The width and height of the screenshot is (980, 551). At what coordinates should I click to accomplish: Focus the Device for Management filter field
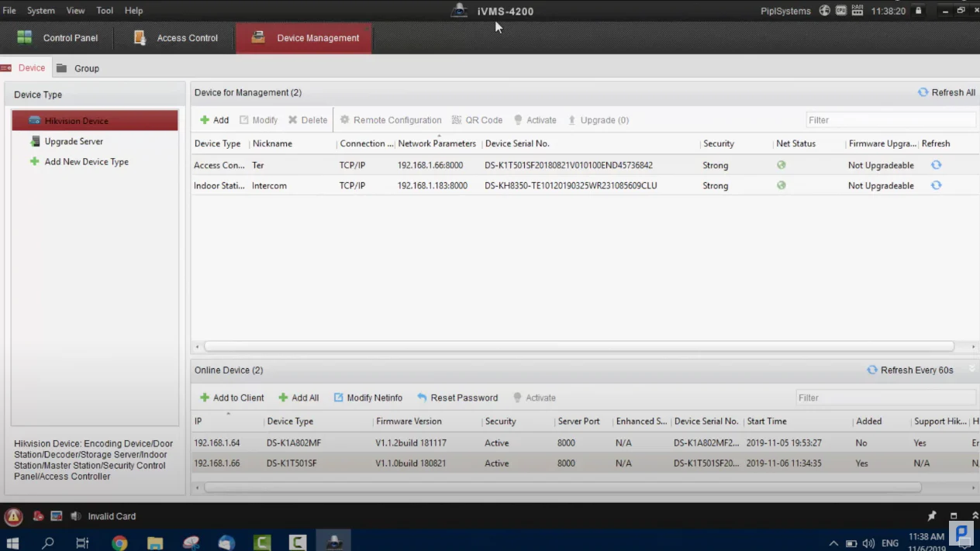(890, 120)
